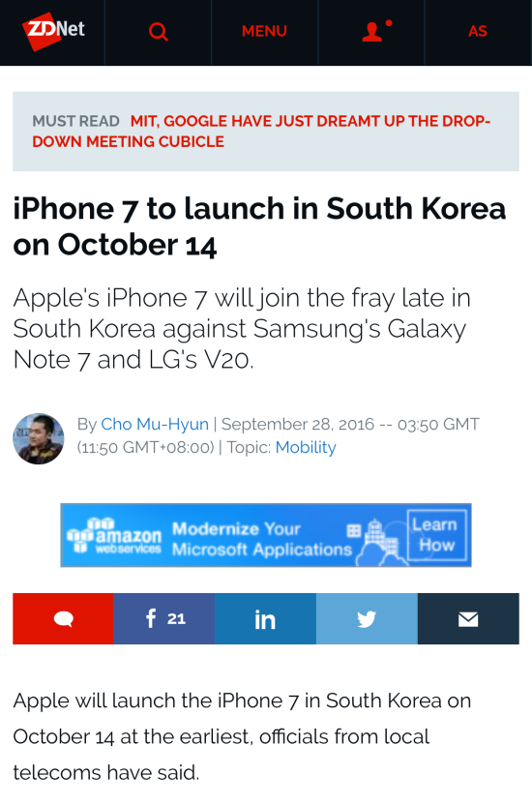The width and height of the screenshot is (532, 805).
Task: Open the Mobility topic link
Action: tap(306, 447)
